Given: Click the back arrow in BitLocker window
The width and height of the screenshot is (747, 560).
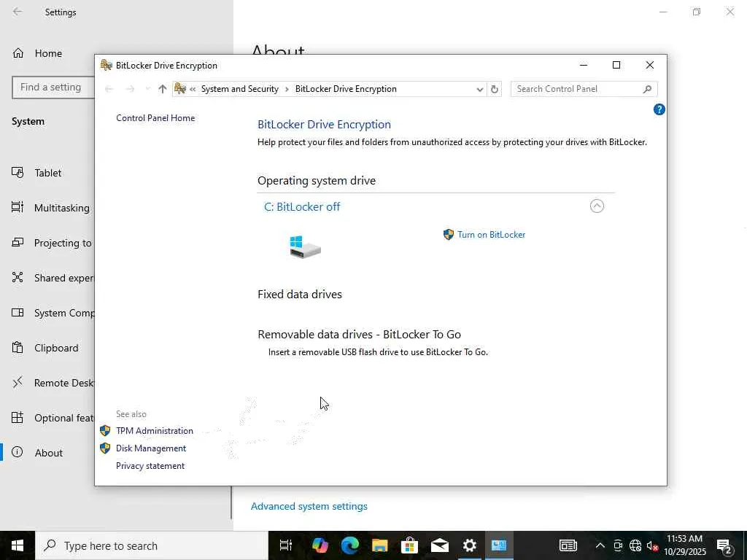Looking at the screenshot, I should point(109,89).
